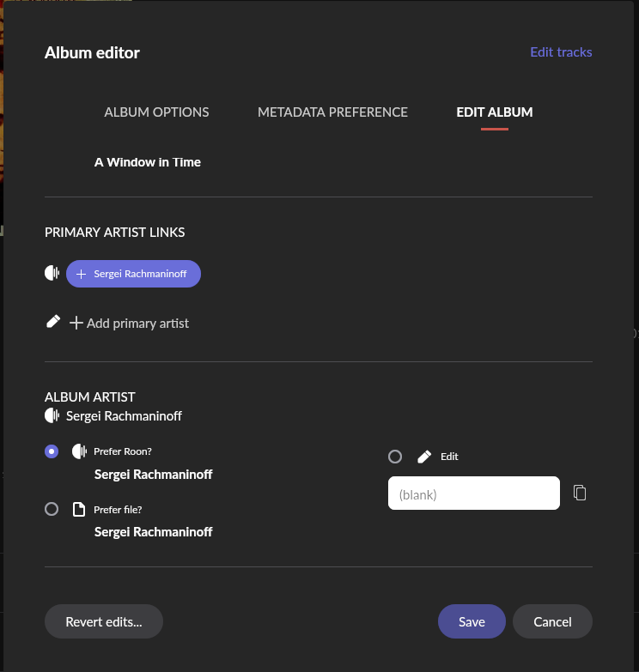The image size is (639, 672).
Task: Click the pencil icon beside Edit option
Action: [424, 457]
